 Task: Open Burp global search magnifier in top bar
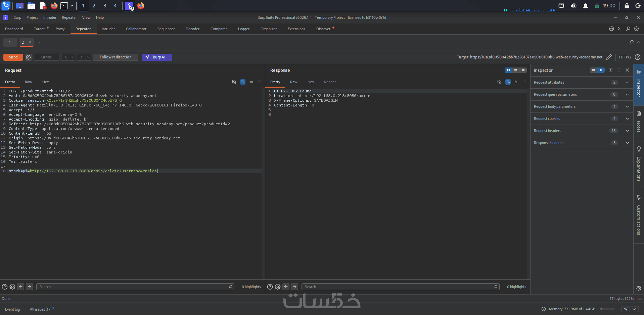628,29
